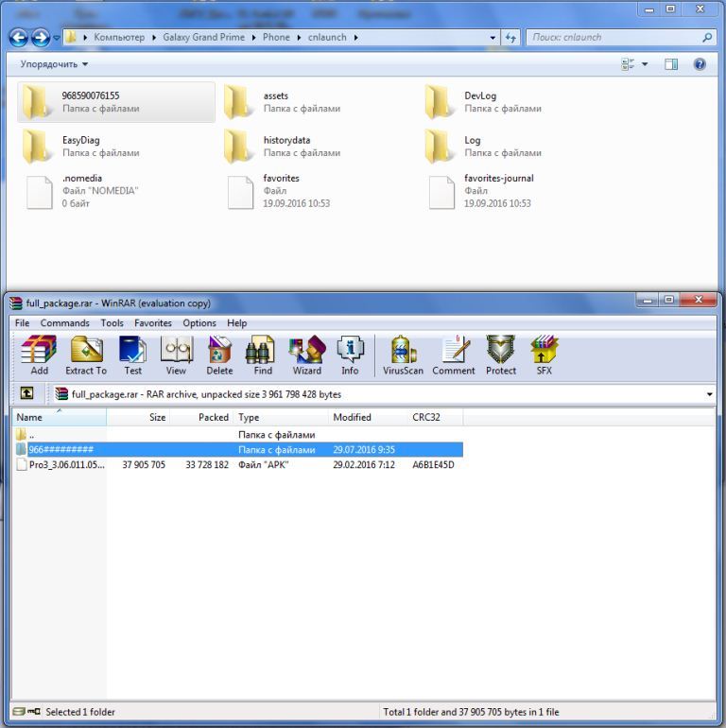Screen dimensions: 726x728
Task: Open the Help menu in WinRAR
Action: (236, 323)
